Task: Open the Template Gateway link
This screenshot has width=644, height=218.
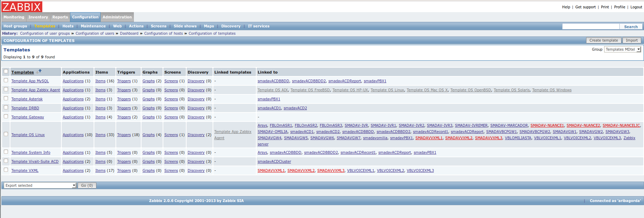Action: tap(28, 117)
